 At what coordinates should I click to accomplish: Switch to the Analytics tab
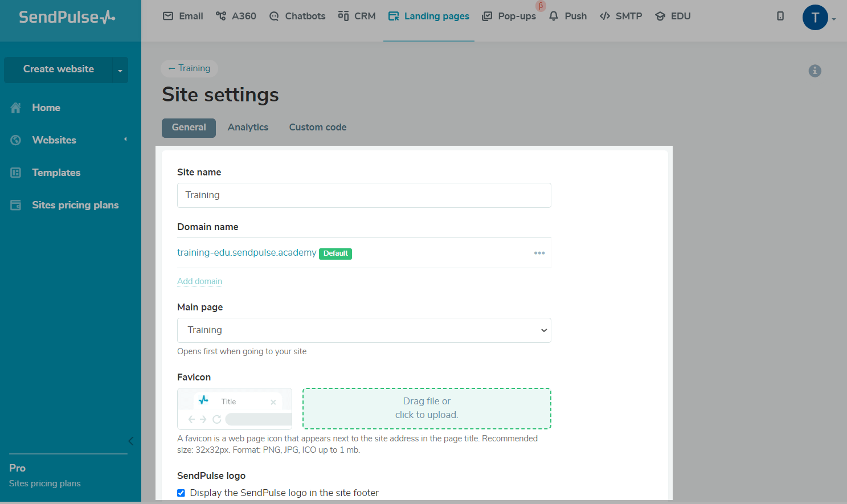(x=248, y=128)
